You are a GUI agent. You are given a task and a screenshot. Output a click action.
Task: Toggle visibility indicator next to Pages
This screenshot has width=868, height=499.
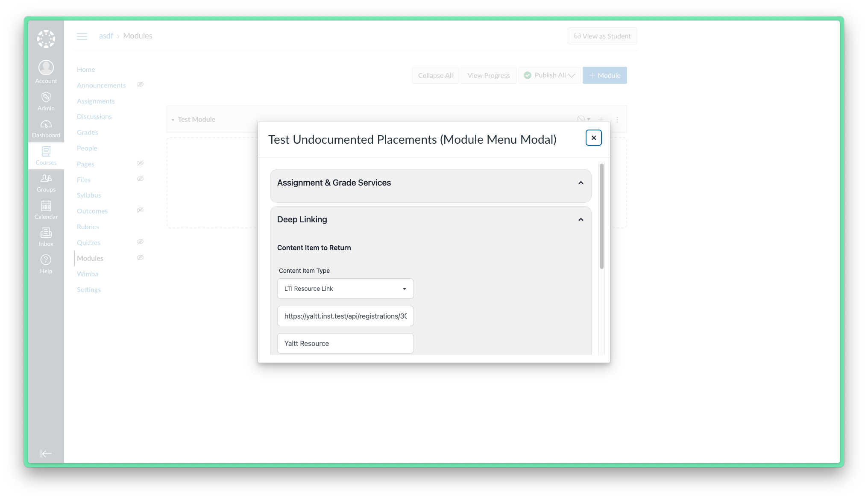click(140, 163)
